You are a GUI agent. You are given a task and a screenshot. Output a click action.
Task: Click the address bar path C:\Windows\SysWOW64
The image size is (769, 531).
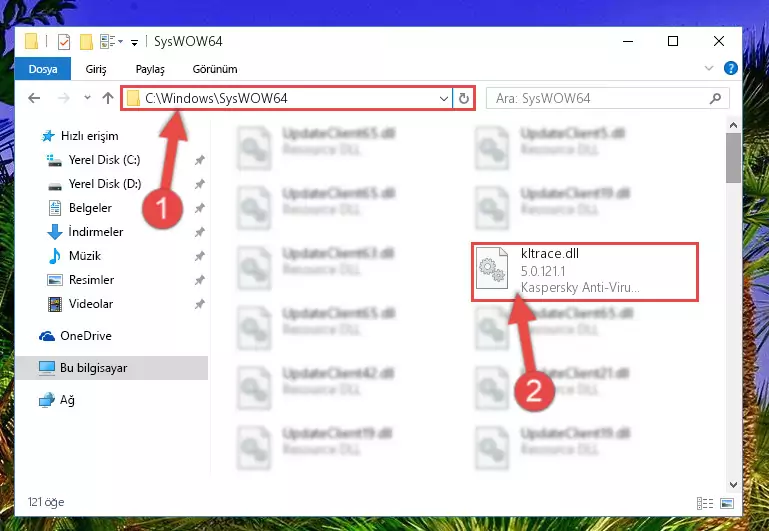(216, 99)
